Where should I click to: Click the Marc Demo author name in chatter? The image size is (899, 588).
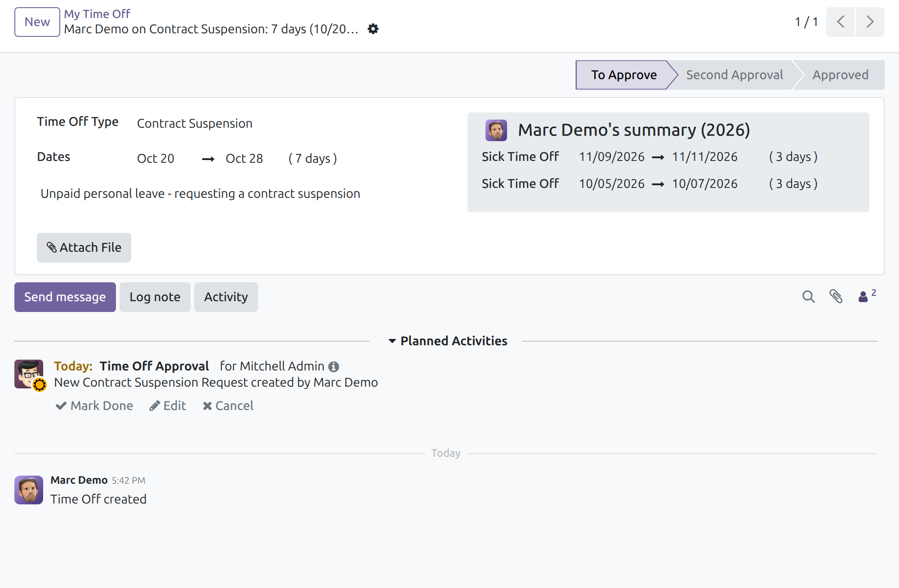[79, 480]
